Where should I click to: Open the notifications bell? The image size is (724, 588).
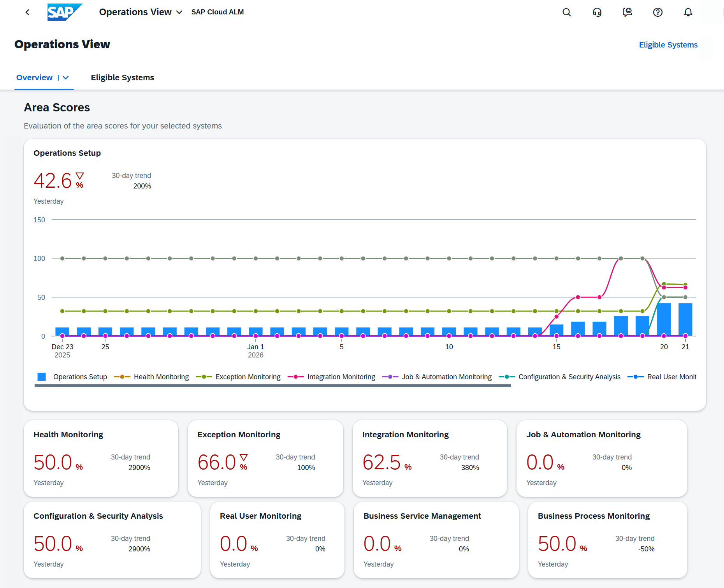[688, 12]
